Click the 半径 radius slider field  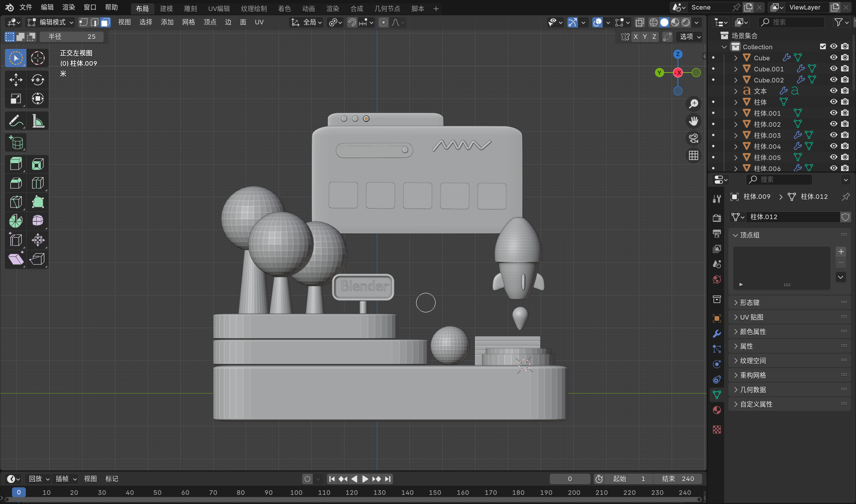72,37
